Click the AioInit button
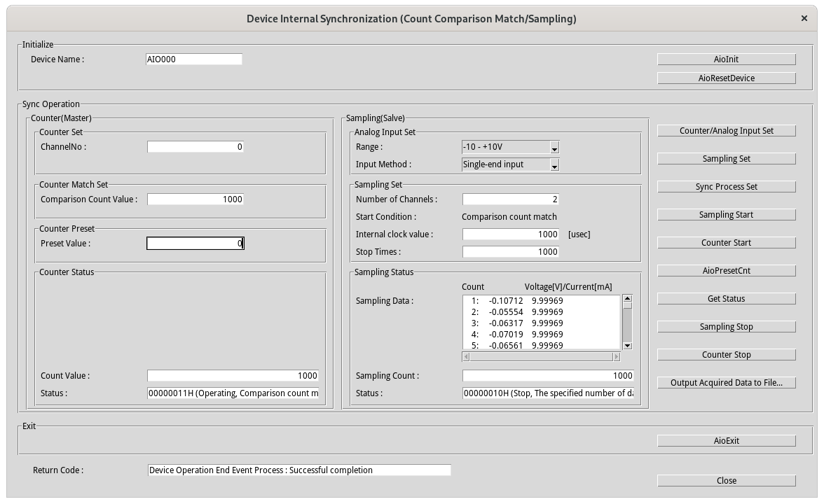Image resolution: width=824 pixels, height=504 pixels. [726, 59]
